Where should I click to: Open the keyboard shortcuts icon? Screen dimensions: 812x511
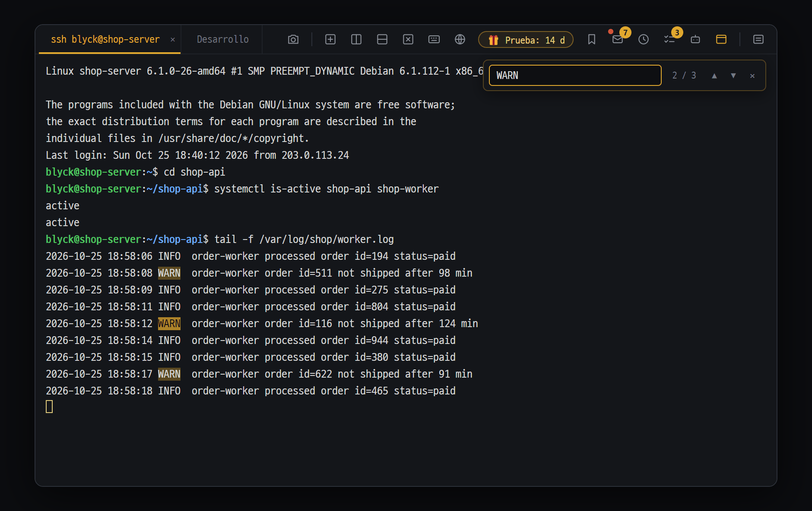pos(434,40)
